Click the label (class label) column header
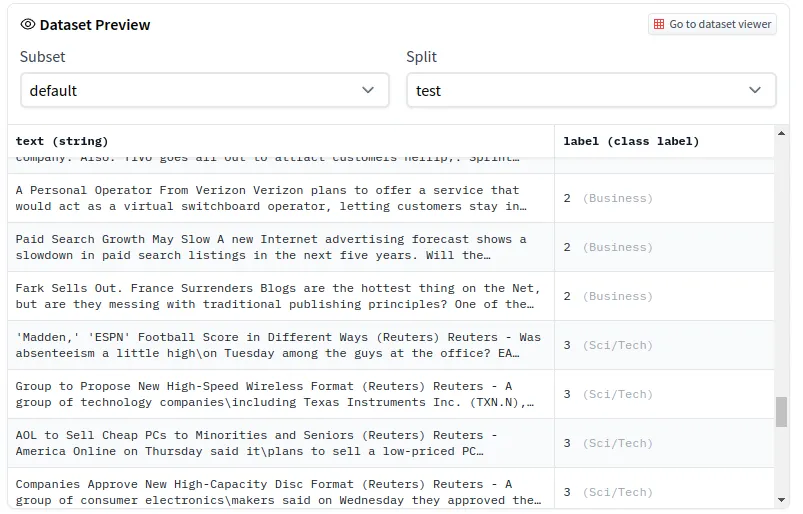803x514 pixels. coord(664,141)
